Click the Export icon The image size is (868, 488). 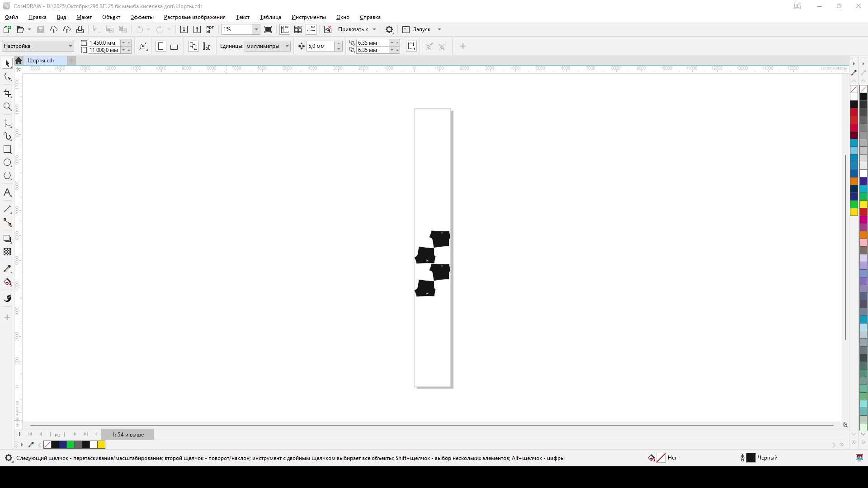coord(197,29)
